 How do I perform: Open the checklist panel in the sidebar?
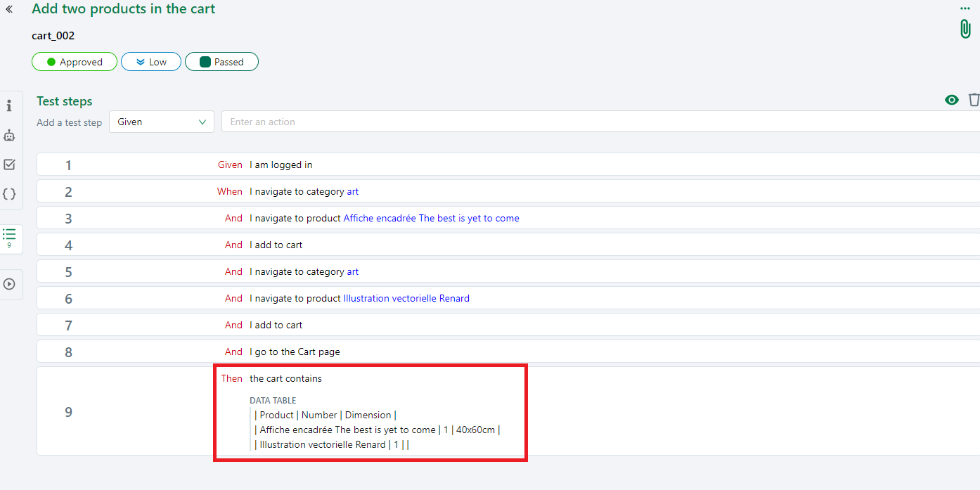9,164
